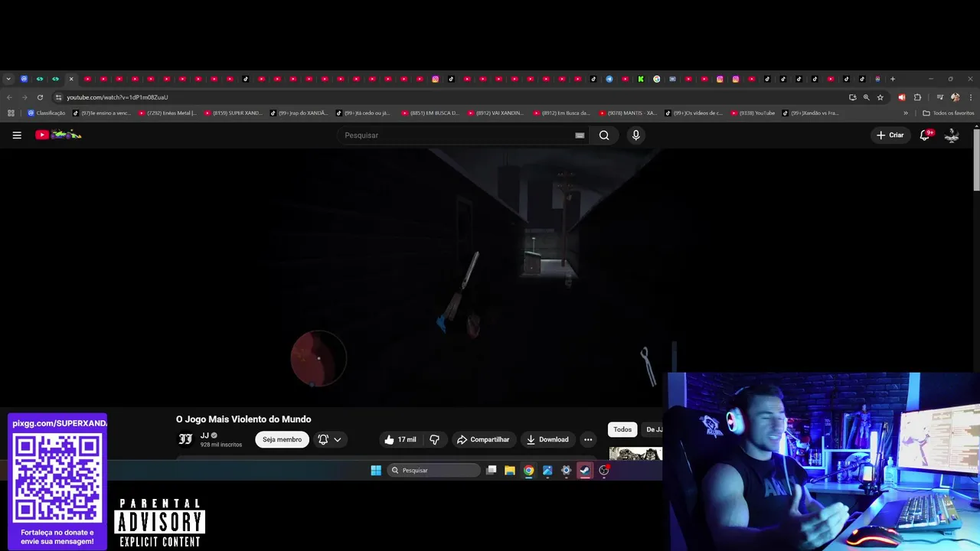
Task: Click the Download button under the video
Action: [547, 439]
